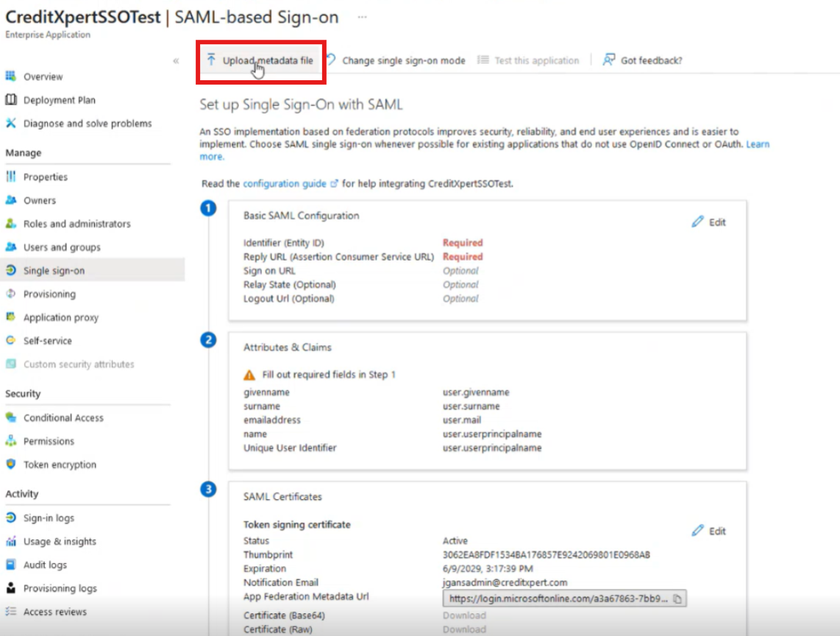
Task: Click the expiration date 6/9/2029
Action: click(488, 568)
